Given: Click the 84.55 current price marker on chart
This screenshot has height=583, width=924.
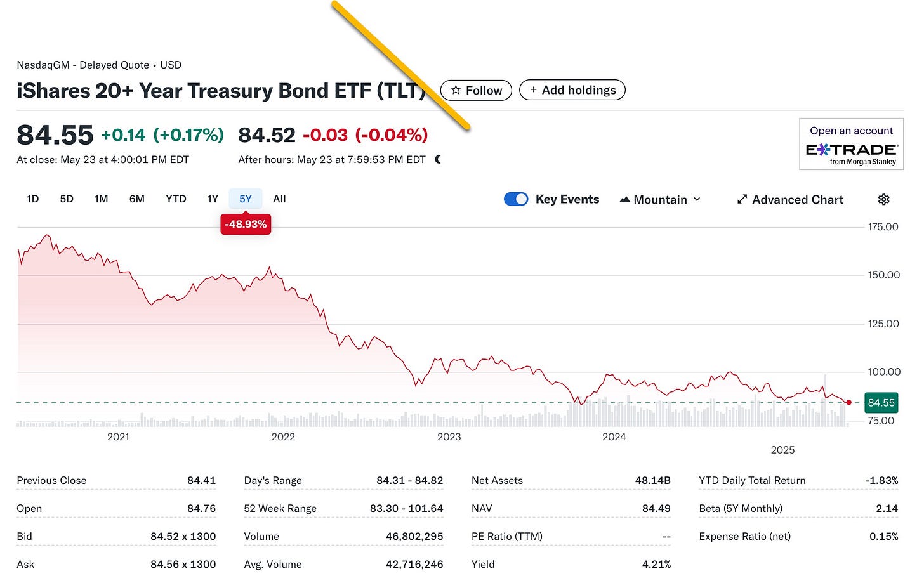Looking at the screenshot, I should (x=881, y=403).
